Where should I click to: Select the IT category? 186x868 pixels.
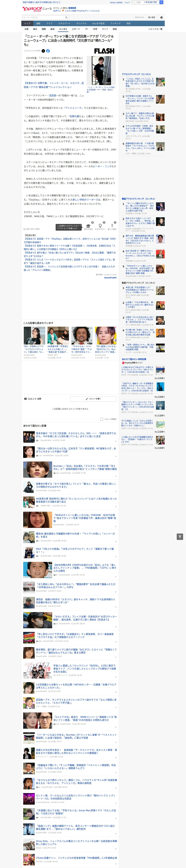pos(86,29)
